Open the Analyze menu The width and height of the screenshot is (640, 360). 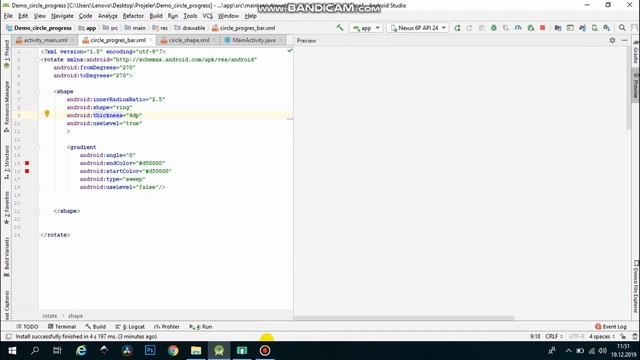pyautogui.click(x=108, y=16)
